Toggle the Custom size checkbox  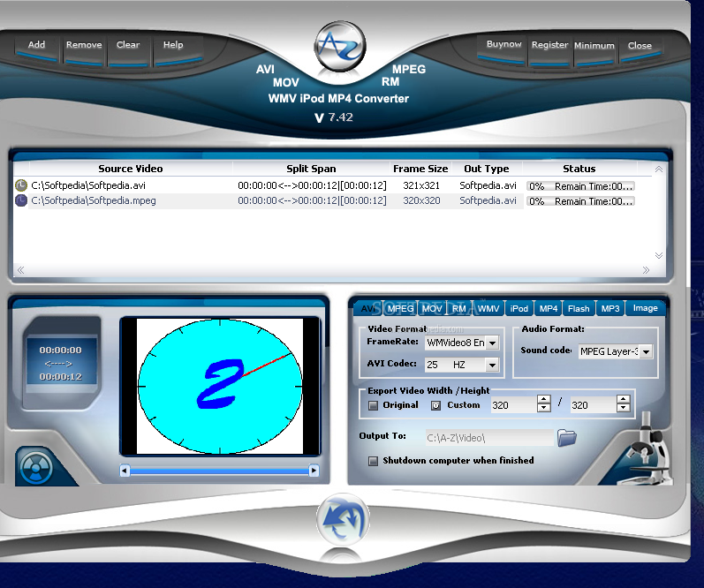click(x=435, y=405)
